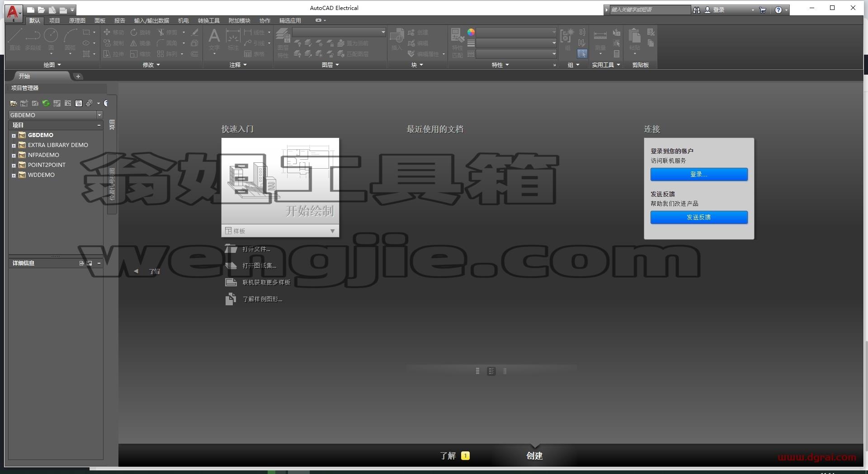Open 图层特性 layer properties
This screenshot has height=474, width=868.
click(x=283, y=43)
